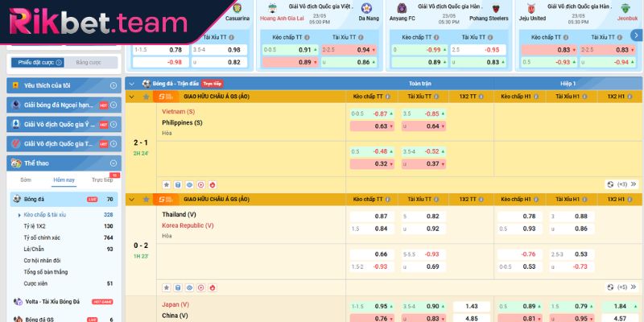The image size is (644, 322).
Task: Collapse Bóng đá - Trận đấu section
Action: click(x=133, y=83)
